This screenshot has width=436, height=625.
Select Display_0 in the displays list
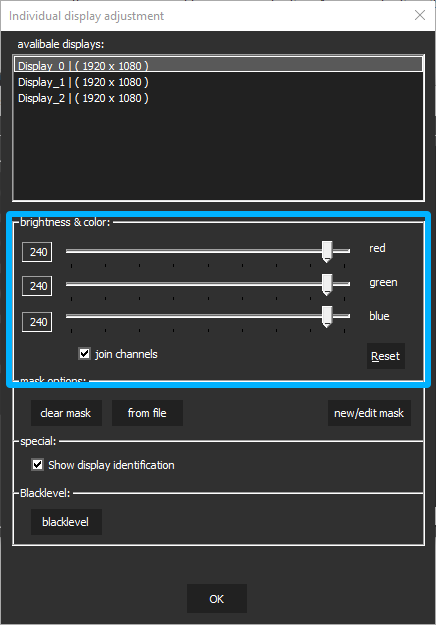218,65
